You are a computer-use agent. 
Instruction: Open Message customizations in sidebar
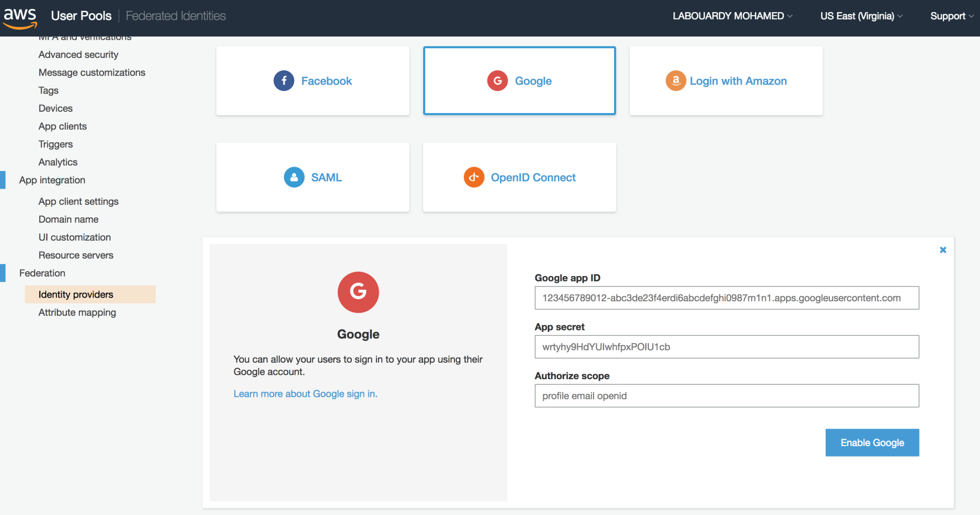(x=92, y=72)
